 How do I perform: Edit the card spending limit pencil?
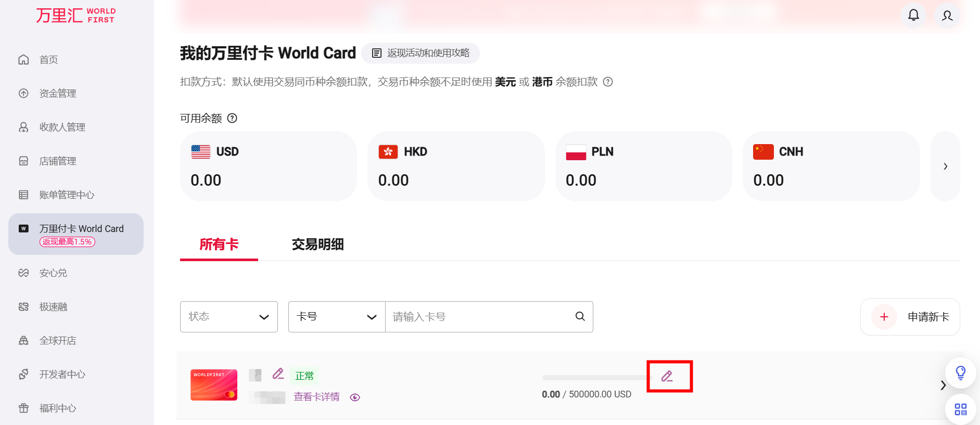tap(667, 376)
